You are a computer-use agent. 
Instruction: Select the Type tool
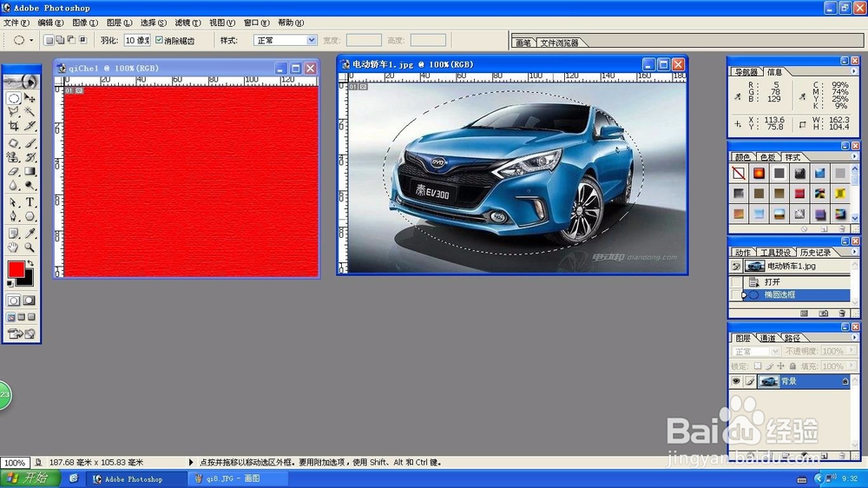[x=30, y=202]
